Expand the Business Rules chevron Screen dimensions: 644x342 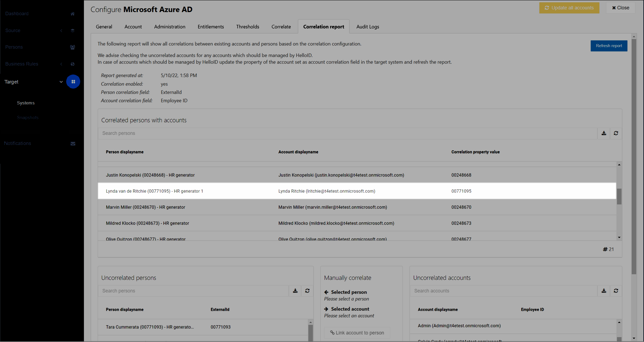click(x=61, y=64)
